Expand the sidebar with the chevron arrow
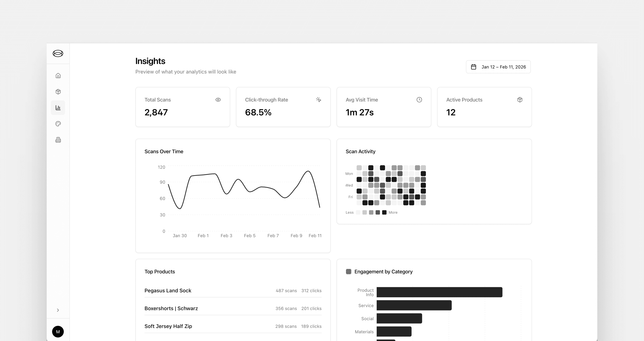Screen dimensions: 644x341 point(58,310)
